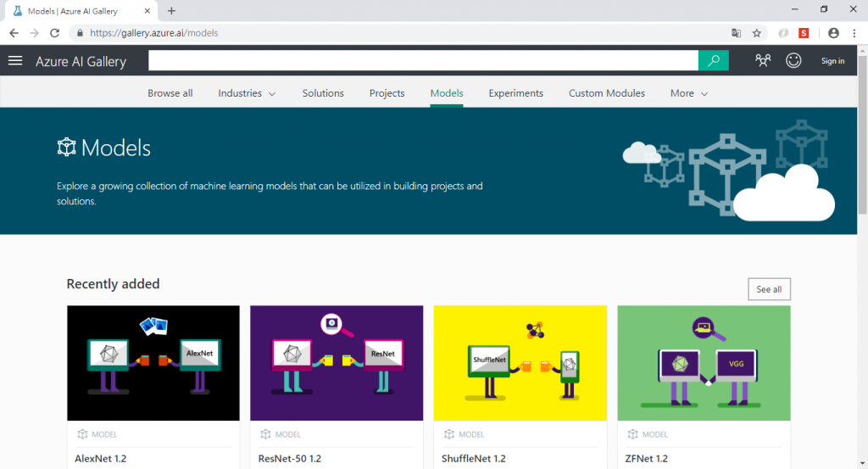This screenshot has height=469, width=868.
Task: Open the ResNet-50 1.2 title link
Action: point(290,459)
